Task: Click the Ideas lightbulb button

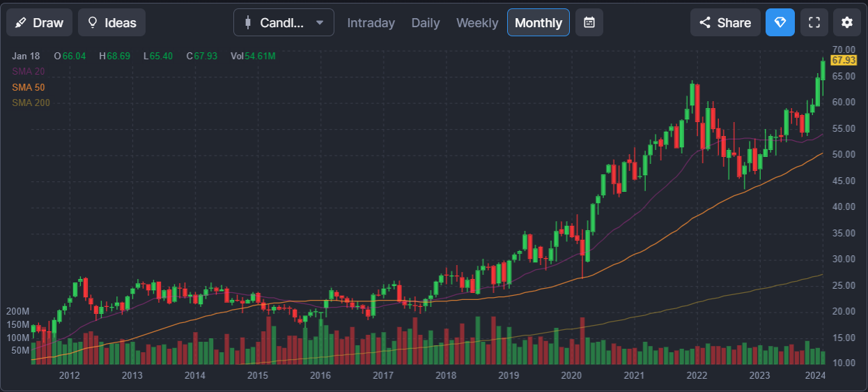Action: (x=111, y=22)
